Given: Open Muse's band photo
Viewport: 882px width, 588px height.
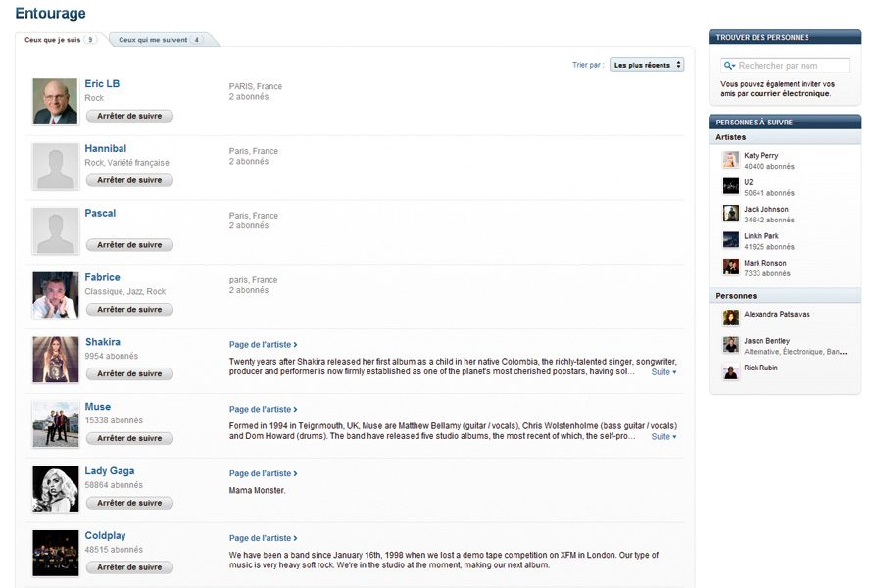Looking at the screenshot, I should coord(55,424).
